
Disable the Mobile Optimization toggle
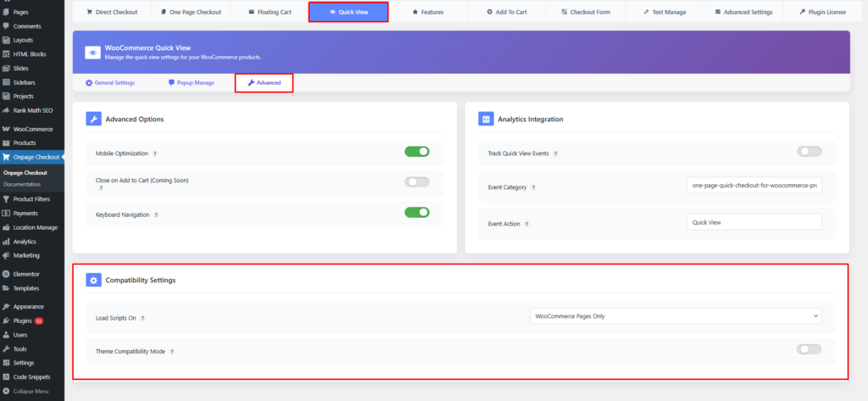(416, 152)
